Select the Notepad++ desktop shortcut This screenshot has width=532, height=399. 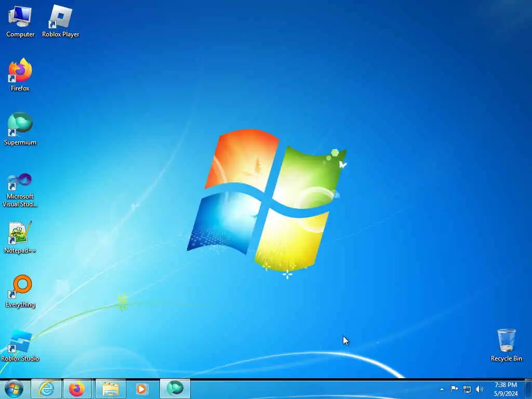pyautogui.click(x=20, y=237)
